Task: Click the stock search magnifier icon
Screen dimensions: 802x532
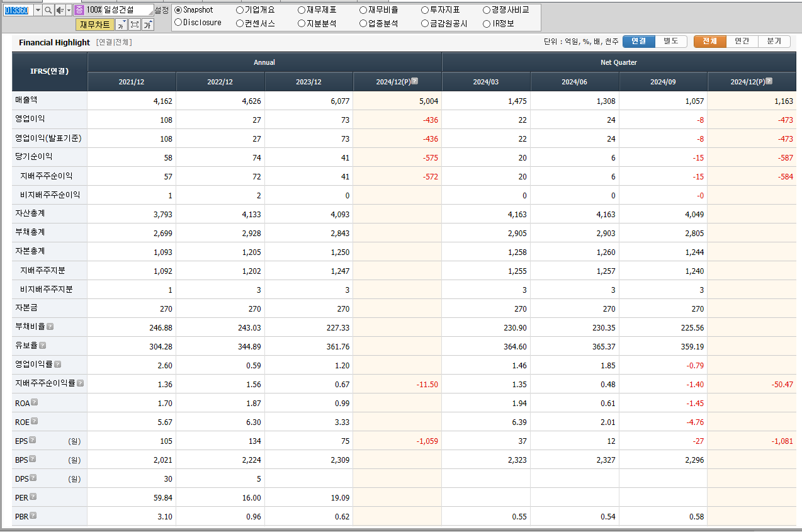Action: pos(48,10)
